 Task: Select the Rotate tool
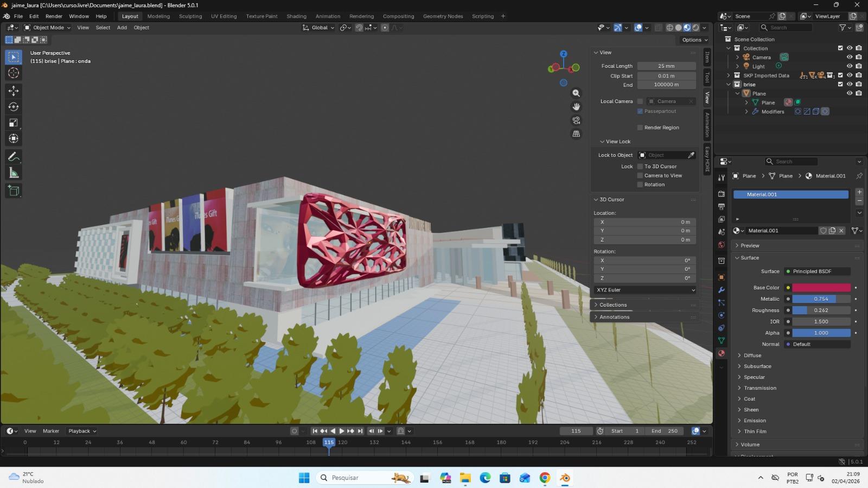pyautogui.click(x=14, y=107)
